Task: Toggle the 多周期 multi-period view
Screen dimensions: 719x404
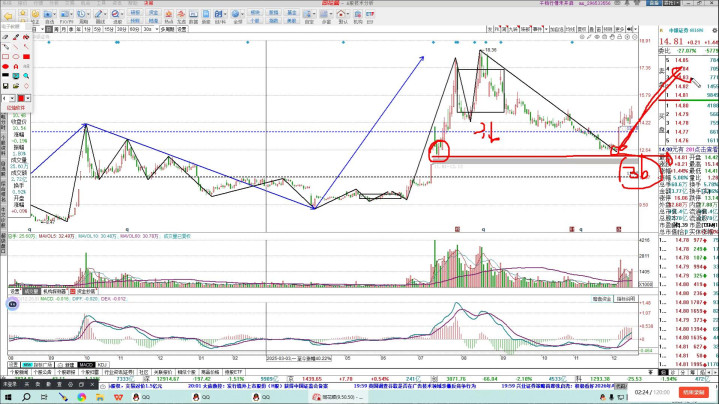Action: 169,30
